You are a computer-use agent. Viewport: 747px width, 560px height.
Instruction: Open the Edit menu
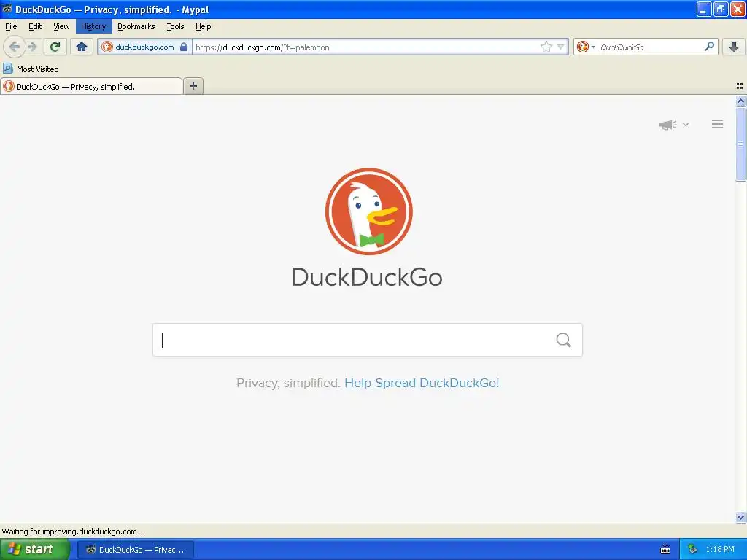tap(35, 26)
